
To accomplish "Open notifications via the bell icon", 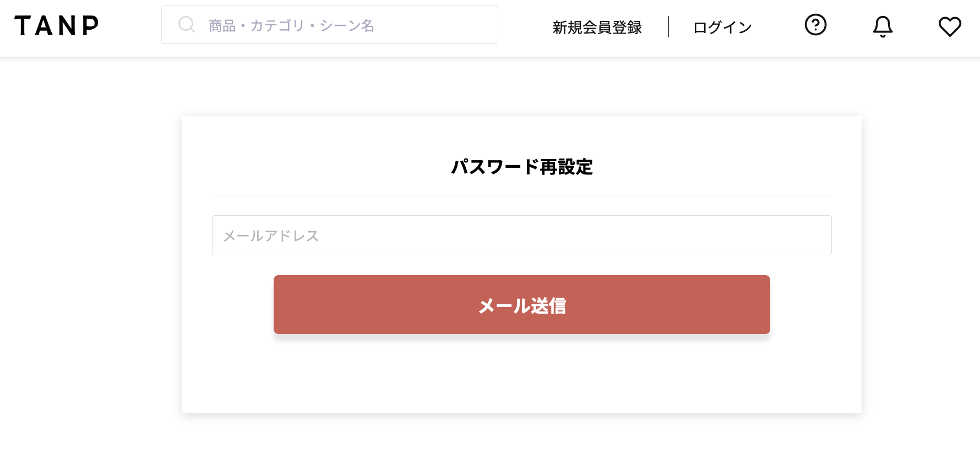I will pyautogui.click(x=883, y=25).
